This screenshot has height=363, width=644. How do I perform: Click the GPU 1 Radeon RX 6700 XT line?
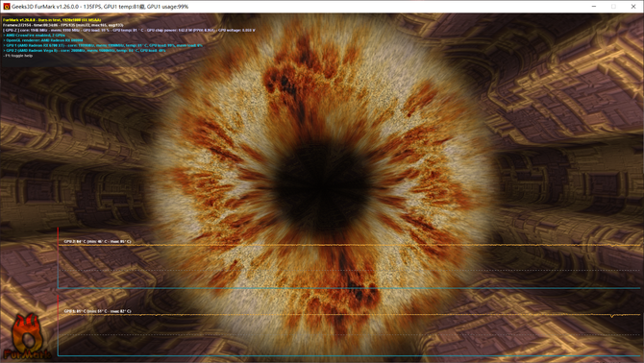103,45
